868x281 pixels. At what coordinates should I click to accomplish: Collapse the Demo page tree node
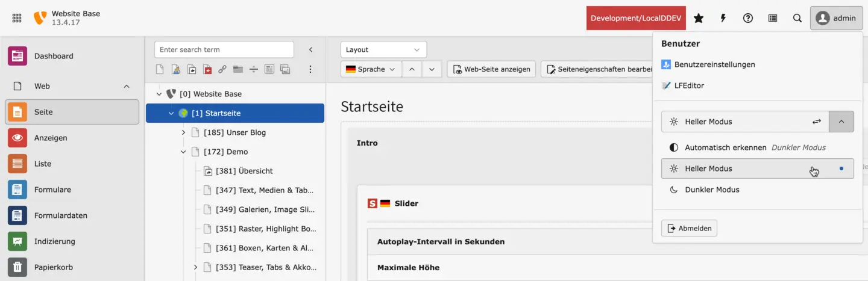183,152
